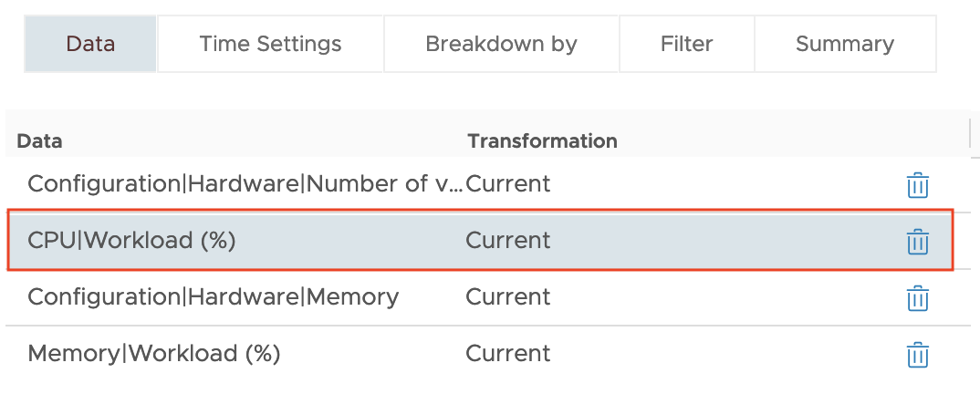Click Current transformation for CPU|Workload (%)
980x394 pixels.
(507, 241)
